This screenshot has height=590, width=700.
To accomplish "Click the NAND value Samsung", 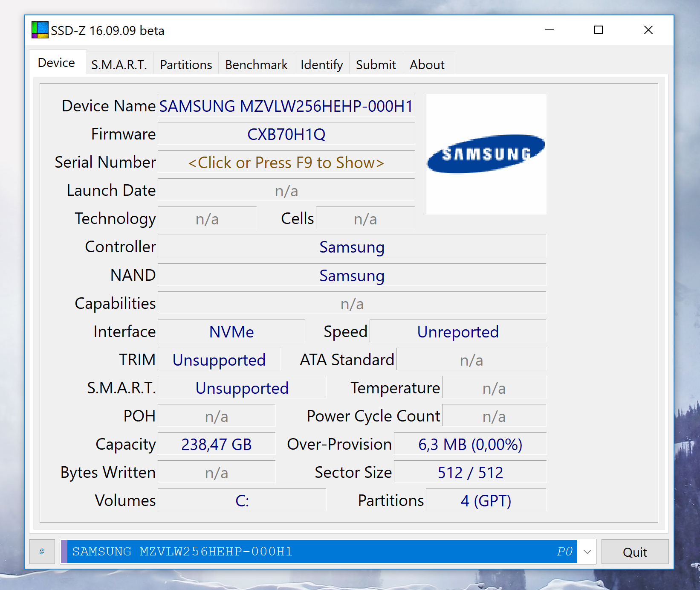I will pyautogui.click(x=352, y=275).
